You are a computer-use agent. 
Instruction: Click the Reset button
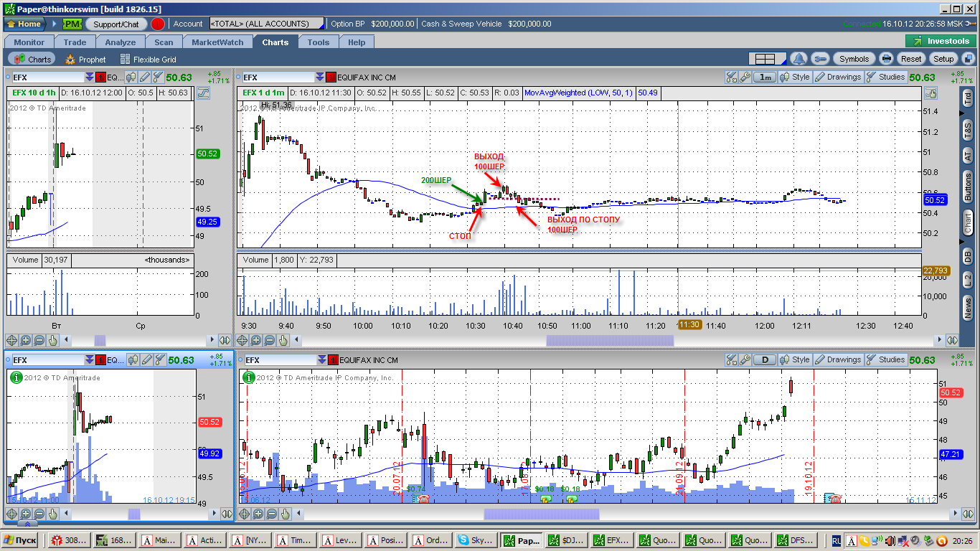pos(911,59)
